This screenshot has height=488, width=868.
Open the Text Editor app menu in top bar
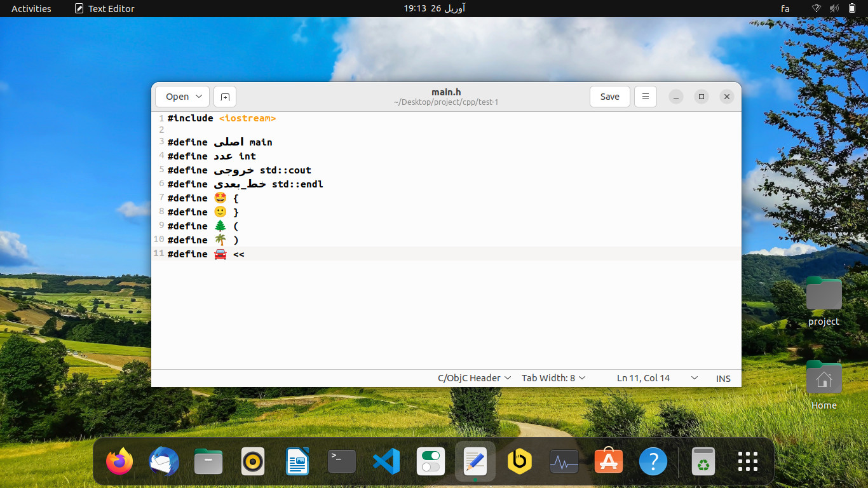[105, 8]
